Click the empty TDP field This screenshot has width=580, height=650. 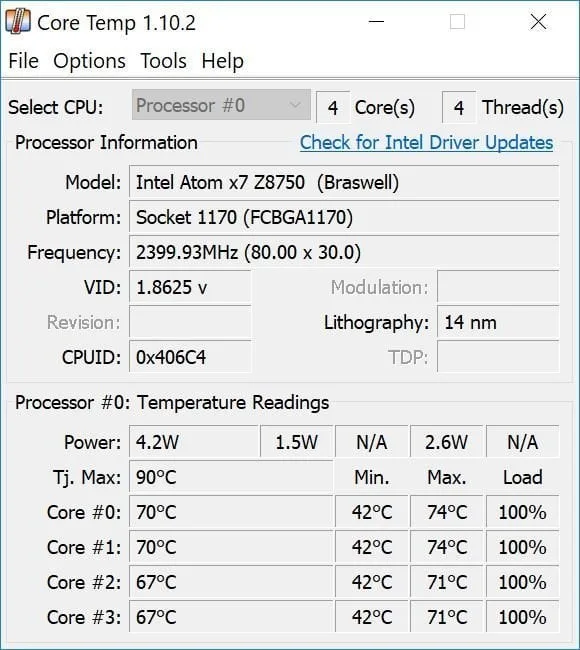pyautogui.click(x=498, y=357)
